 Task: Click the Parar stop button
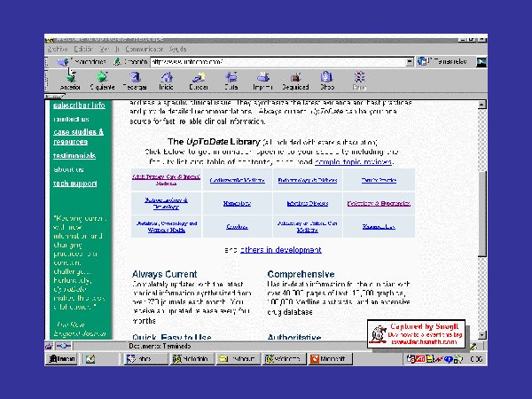[359, 81]
